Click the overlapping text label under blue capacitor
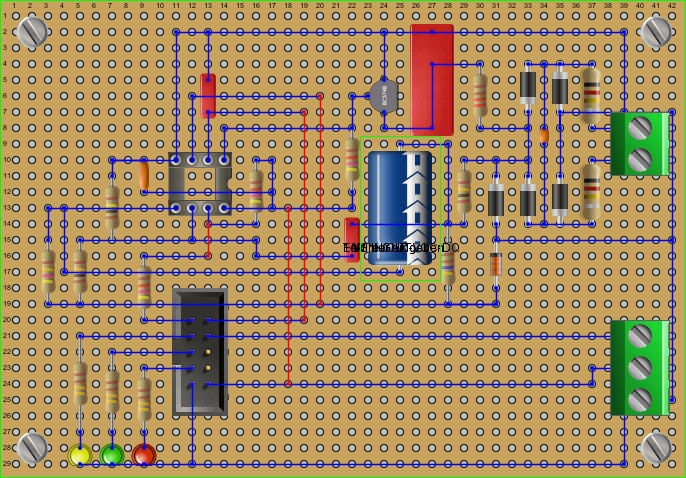 click(x=401, y=248)
